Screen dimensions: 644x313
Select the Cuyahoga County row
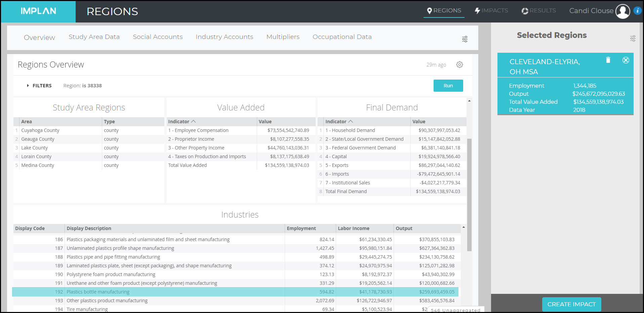pos(89,130)
